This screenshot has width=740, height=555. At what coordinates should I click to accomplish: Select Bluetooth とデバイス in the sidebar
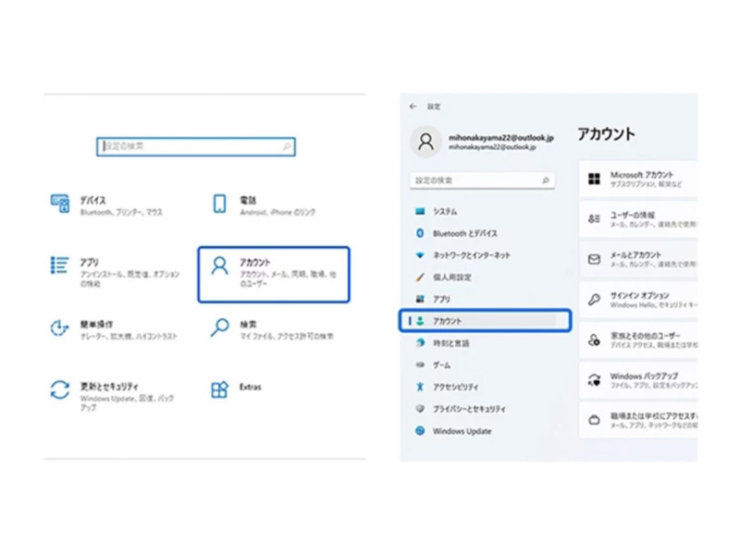pos(464,233)
